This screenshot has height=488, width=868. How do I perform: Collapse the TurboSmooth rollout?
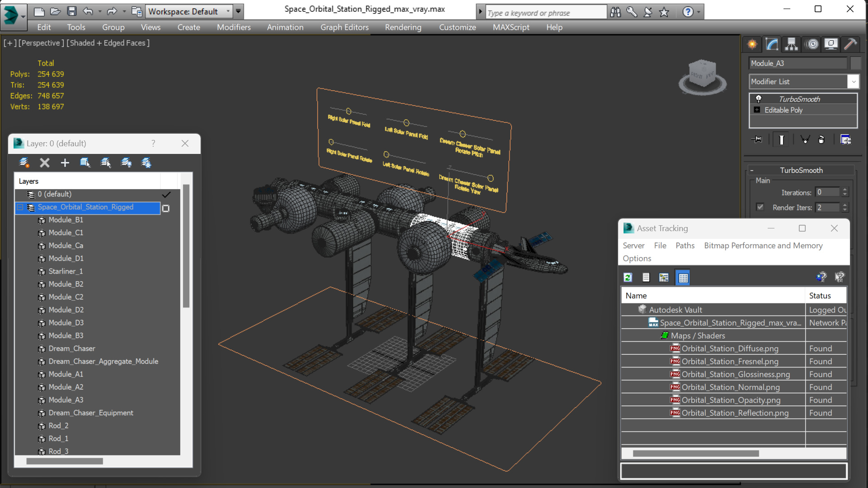tap(751, 170)
